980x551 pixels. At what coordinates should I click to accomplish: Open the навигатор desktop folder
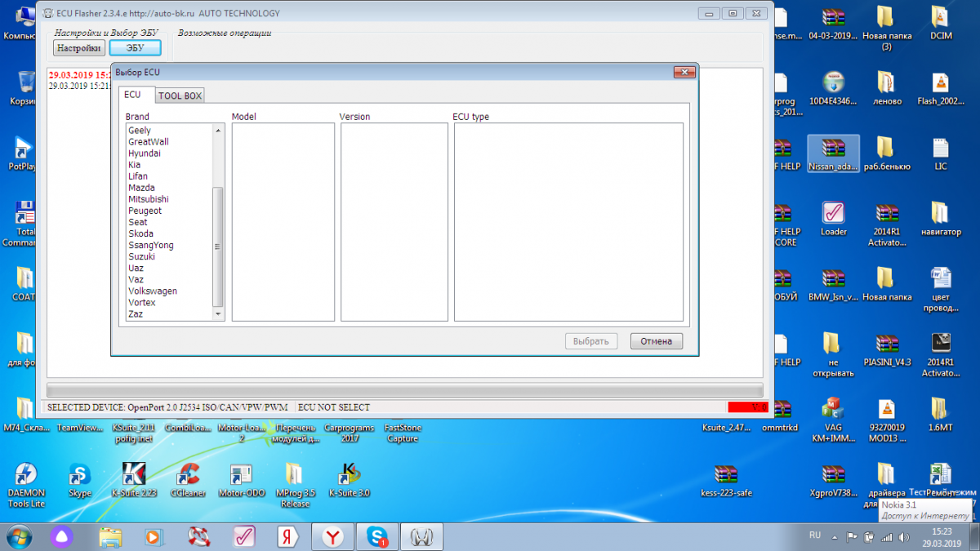click(941, 219)
